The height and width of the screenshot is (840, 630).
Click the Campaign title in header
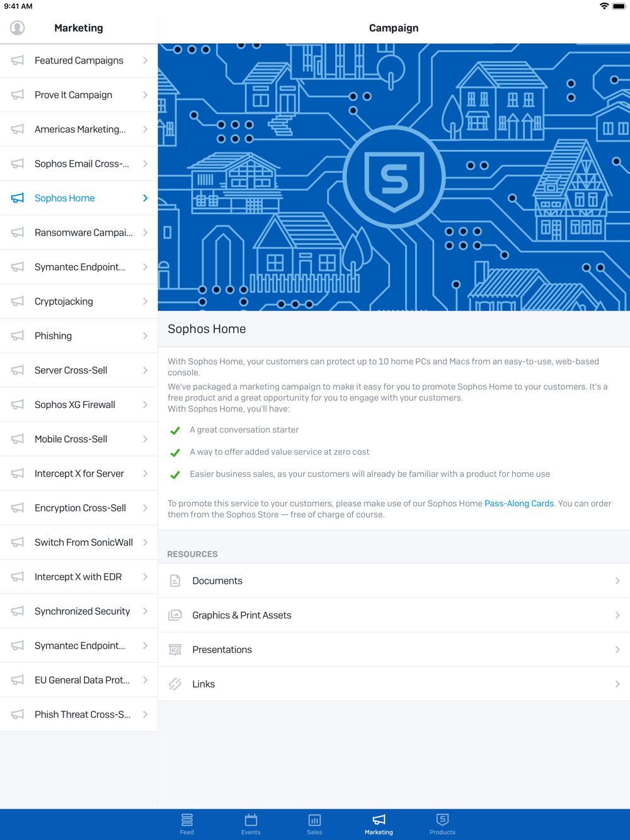pyautogui.click(x=394, y=28)
